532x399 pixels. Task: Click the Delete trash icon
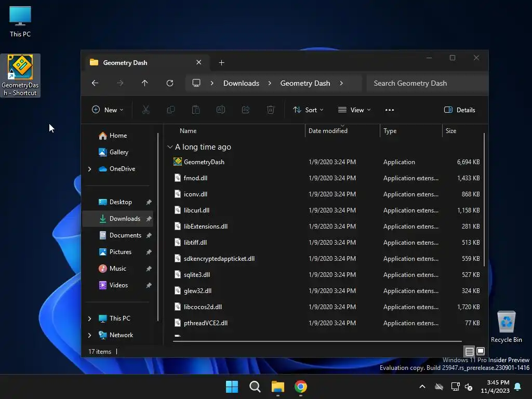coord(270,110)
